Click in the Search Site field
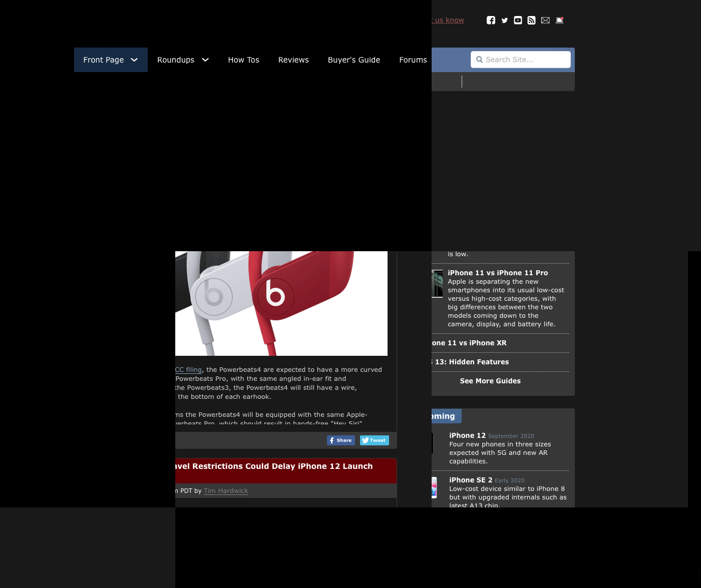Viewport: 701px width, 588px height. pyautogui.click(x=521, y=60)
